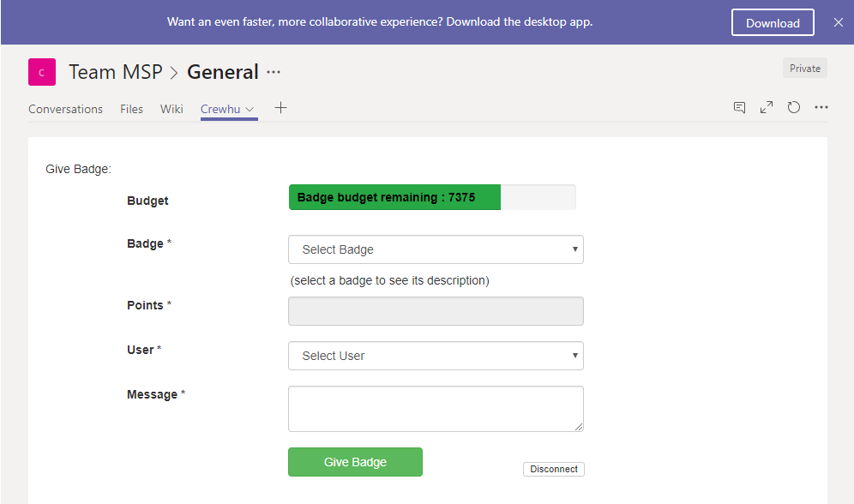854x504 pixels.
Task: Dismiss the desktop app banner
Action: (839, 22)
